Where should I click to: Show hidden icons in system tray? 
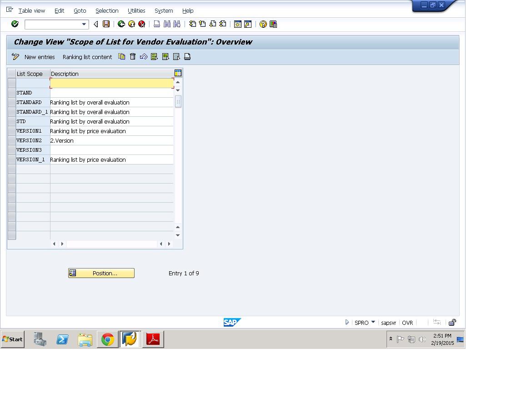click(x=391, y=338)
